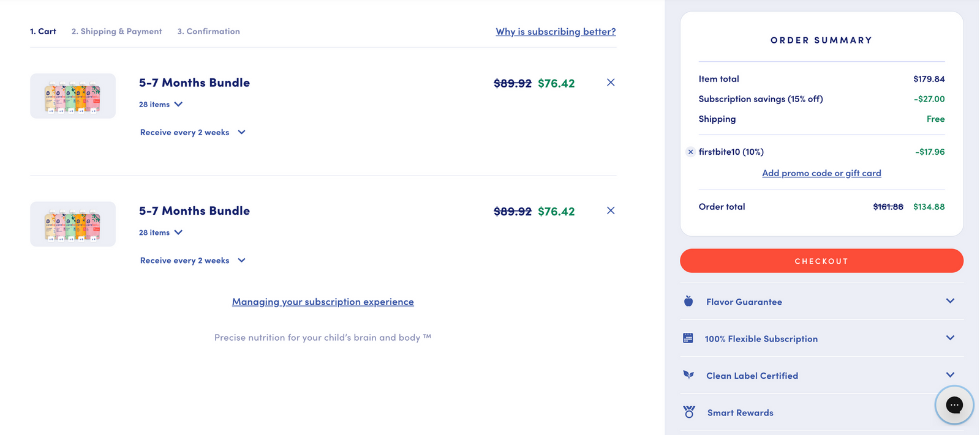Click the medal icon beside Smart Rewards
The width and height of the screenshot is (980, 435).
(x=688, y=411)
